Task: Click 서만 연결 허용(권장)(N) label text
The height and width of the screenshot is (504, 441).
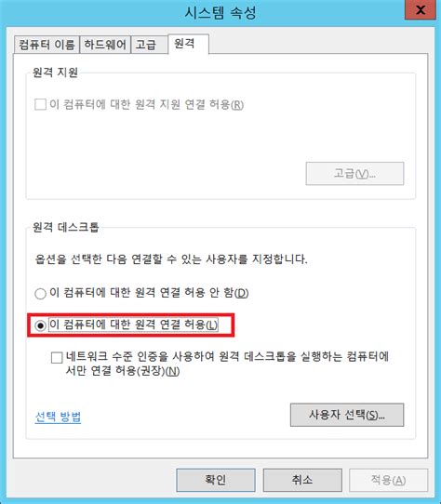Action: click(x=123, y=371)
